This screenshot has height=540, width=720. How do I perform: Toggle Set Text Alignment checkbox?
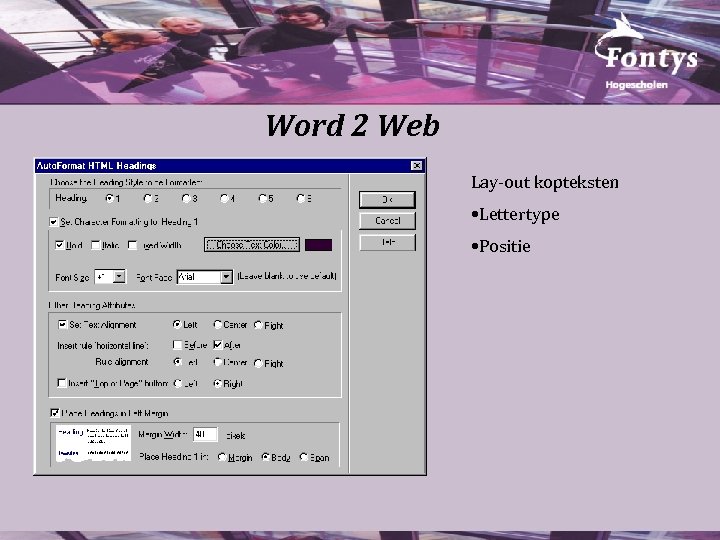click(x=62, y=325)
